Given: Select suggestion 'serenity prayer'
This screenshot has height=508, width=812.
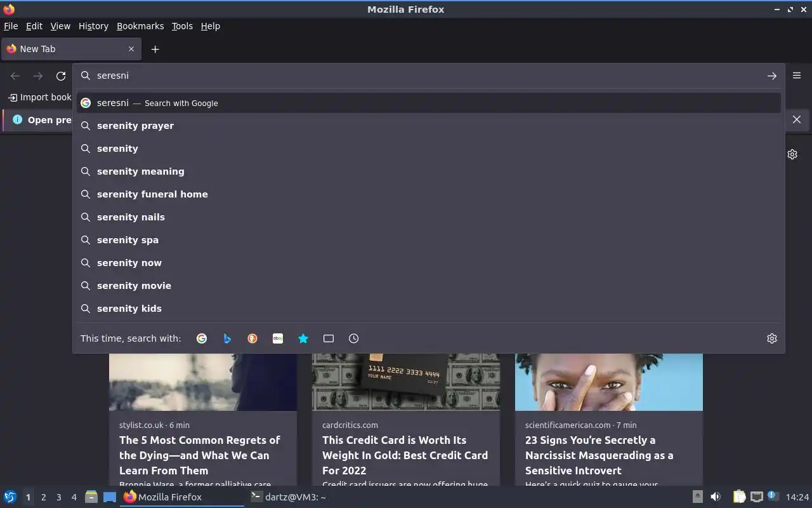Looking at the screenshot, I should point(429,126).
